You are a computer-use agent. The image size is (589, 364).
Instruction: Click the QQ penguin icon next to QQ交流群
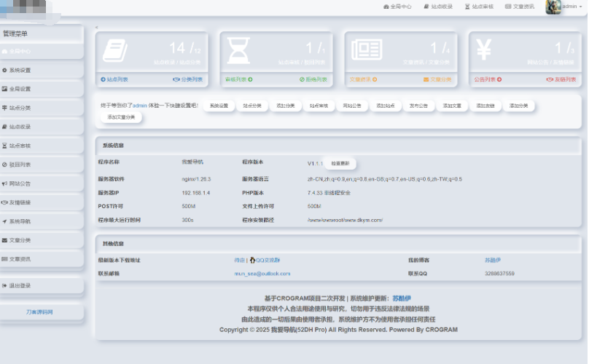[252, 260]
